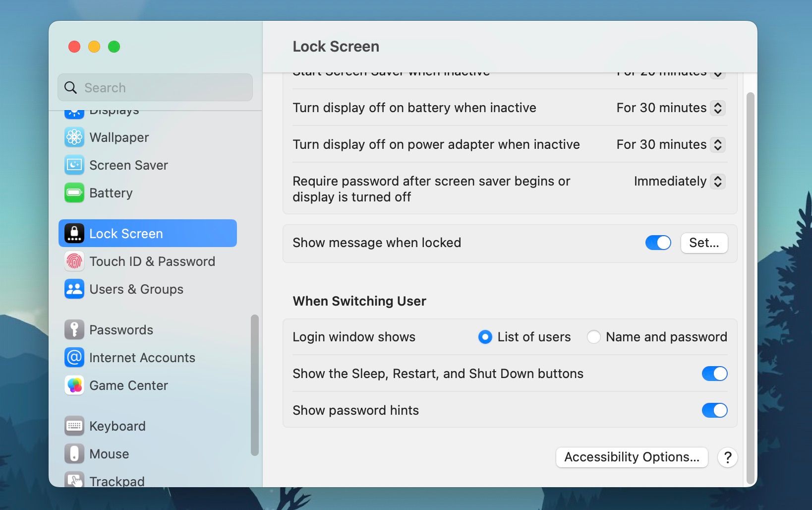812x510 pixels.
Task: Click the Set... button for lock message
Action: pos(704,243)
